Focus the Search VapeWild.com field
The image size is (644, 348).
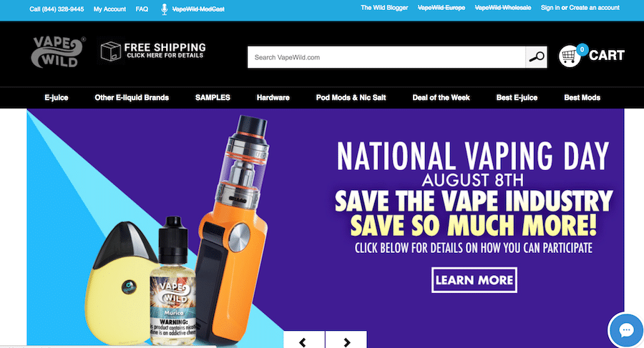tap(386, 57)
